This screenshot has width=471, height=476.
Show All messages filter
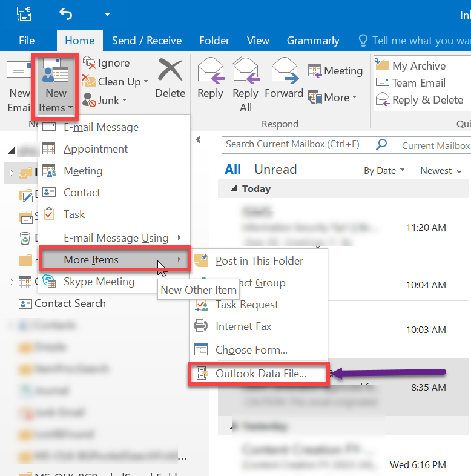232,169
